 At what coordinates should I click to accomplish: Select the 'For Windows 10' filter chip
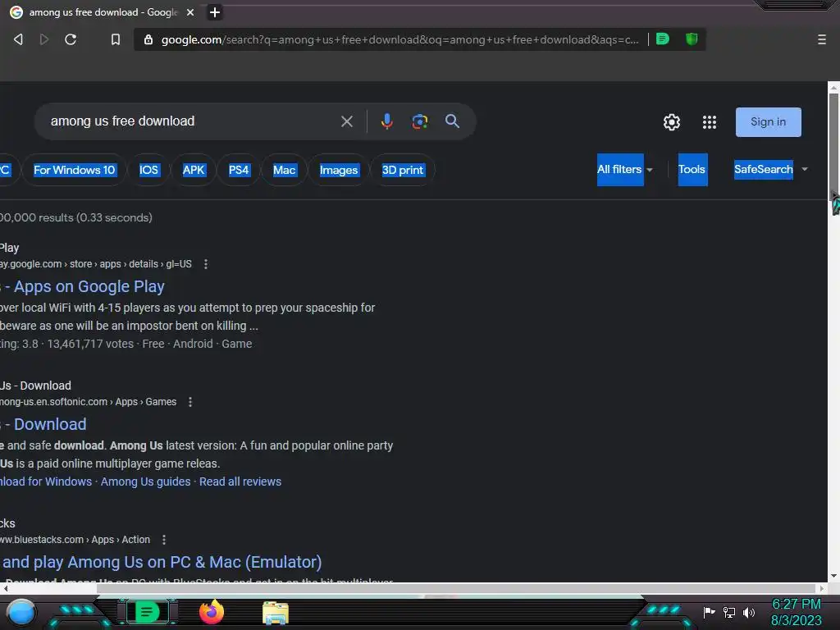point(74,170)
